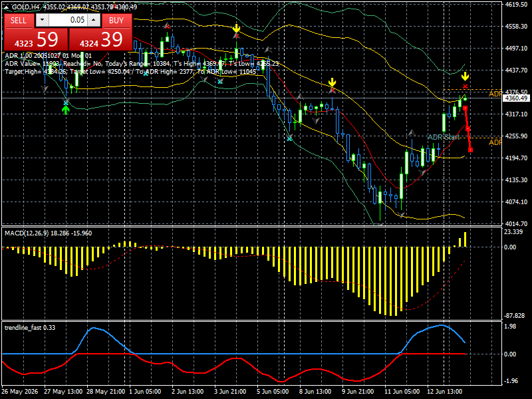This screenshot has height=399, width=532.
Task: Click the Target High info text line
Action: (130, 72)
